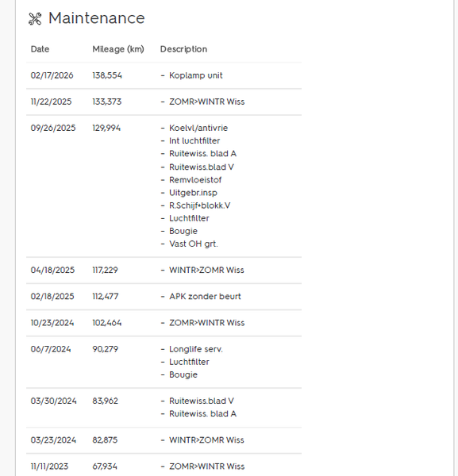Select the Vast OH grt. item
The width and height of the screenshot is (458, 476).
pos(194,244)
